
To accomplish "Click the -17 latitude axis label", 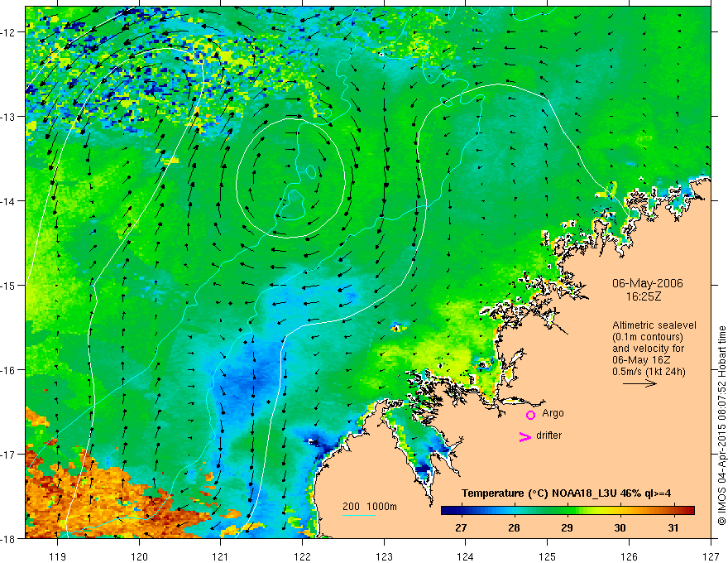I will click(x=8, y=455).
